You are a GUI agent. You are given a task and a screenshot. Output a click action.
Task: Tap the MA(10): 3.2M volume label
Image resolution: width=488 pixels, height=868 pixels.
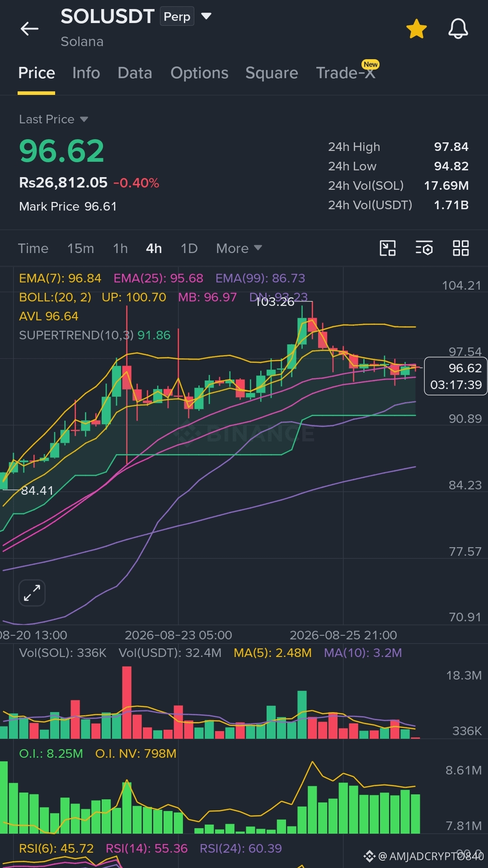363,652
